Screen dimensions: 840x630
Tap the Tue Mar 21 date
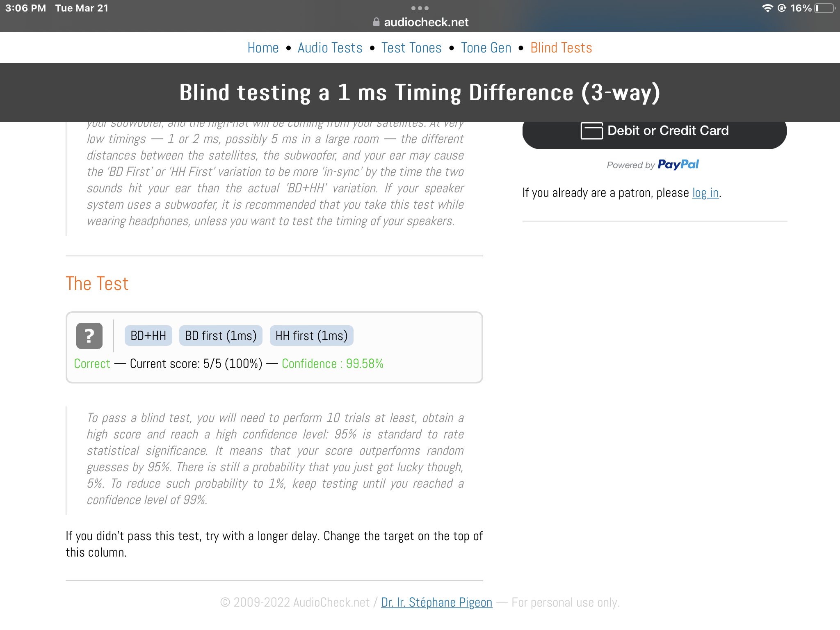coord(82,8)
